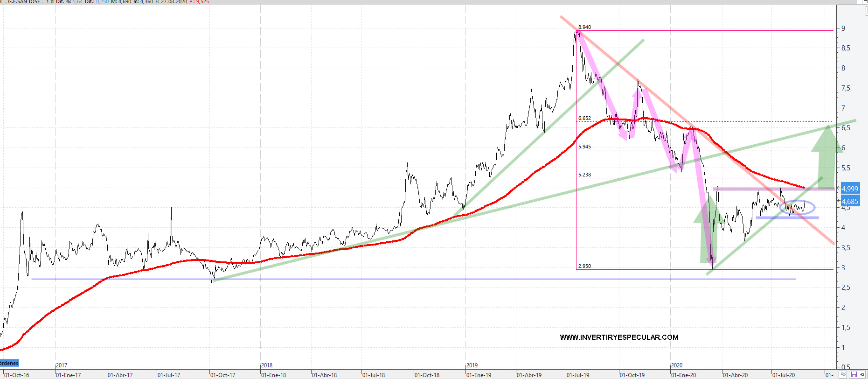Select the 2.950 Fibonacci level label
Screen dimensions: 868x379
(584, 266)
